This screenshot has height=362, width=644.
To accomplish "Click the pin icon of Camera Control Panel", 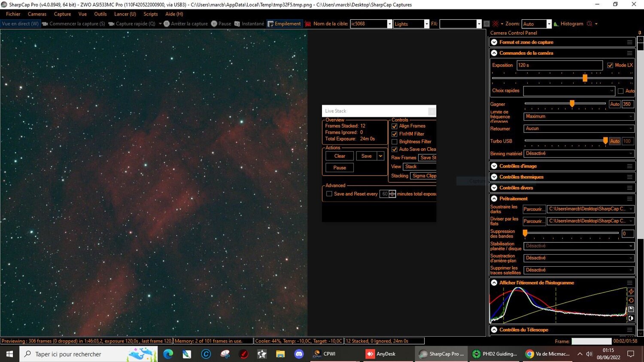I will tap(640, 33).
